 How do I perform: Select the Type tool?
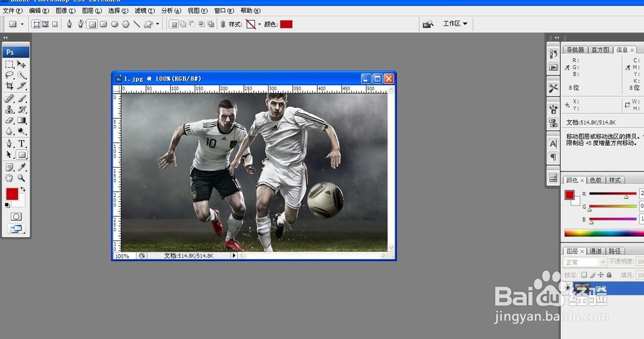tap(21, 144)
